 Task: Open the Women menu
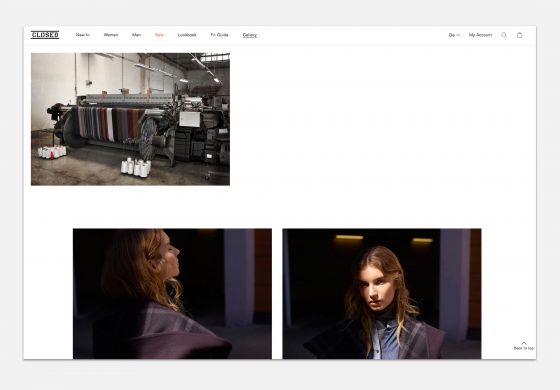pyautogui.click(x=111, y=35)
